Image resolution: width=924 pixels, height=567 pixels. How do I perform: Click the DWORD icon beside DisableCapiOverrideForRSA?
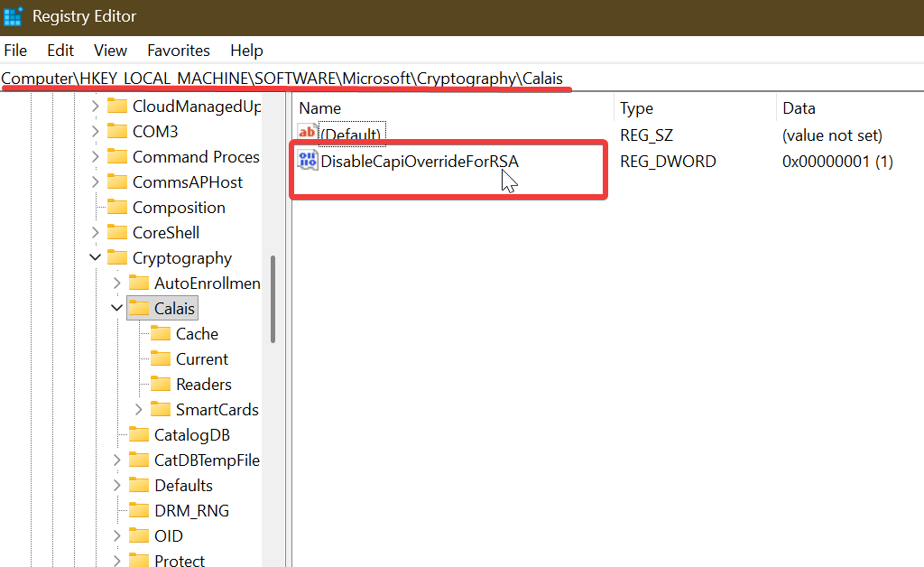point(306,160)
